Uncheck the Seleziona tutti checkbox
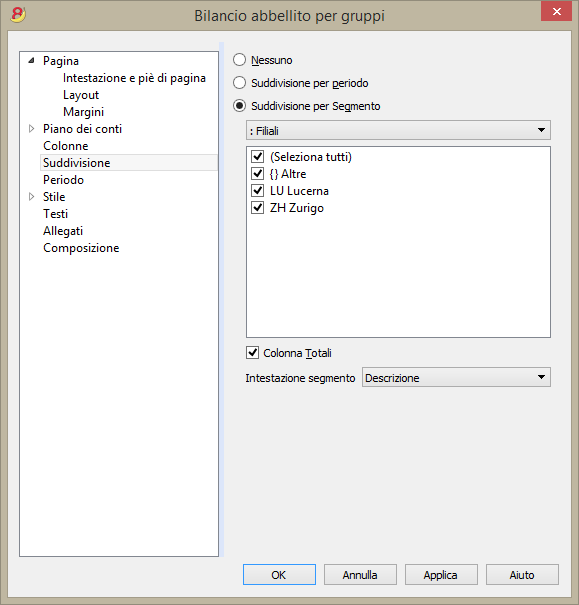579x605 pixels. [257, 157]
